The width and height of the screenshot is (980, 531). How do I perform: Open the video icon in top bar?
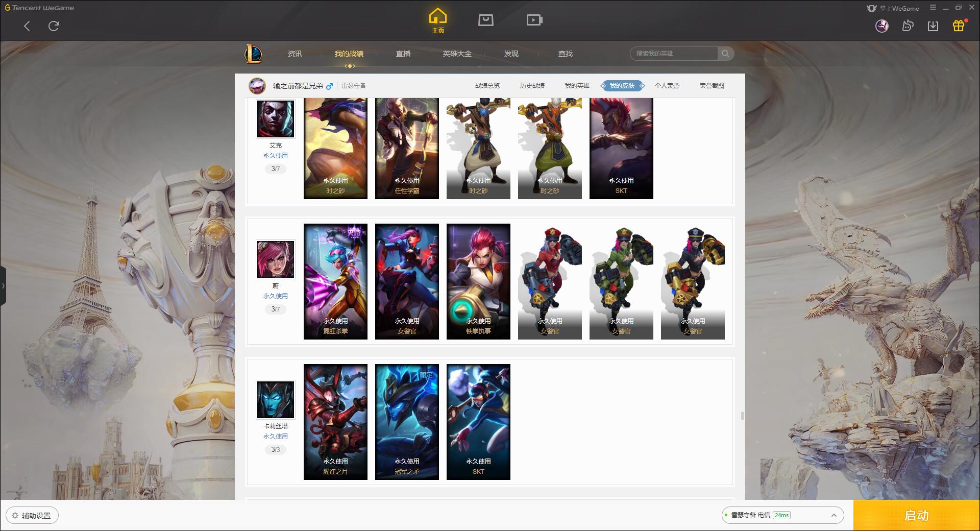pos(534,20)
